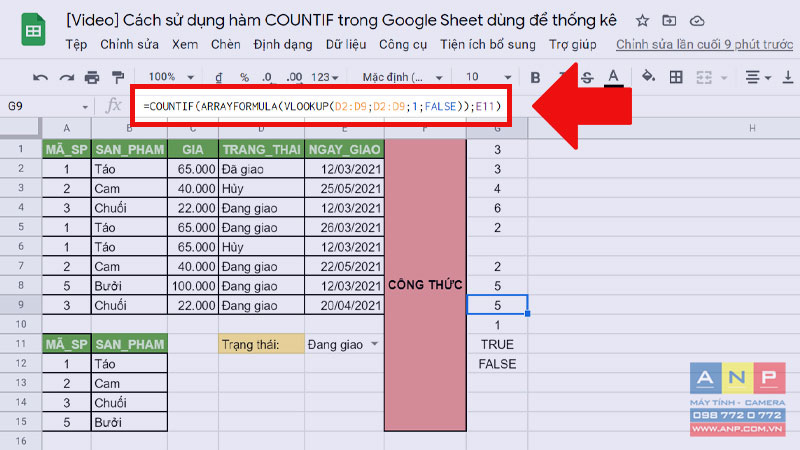This screenshot has width=800, height=450.
Task: Select the cell showing FALSE
Action: 497,364
